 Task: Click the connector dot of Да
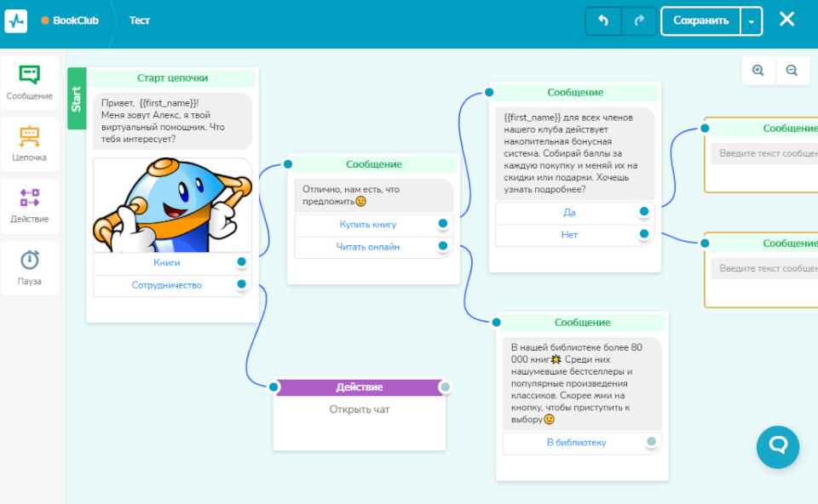pyautogui.click(x=644, y=211)
